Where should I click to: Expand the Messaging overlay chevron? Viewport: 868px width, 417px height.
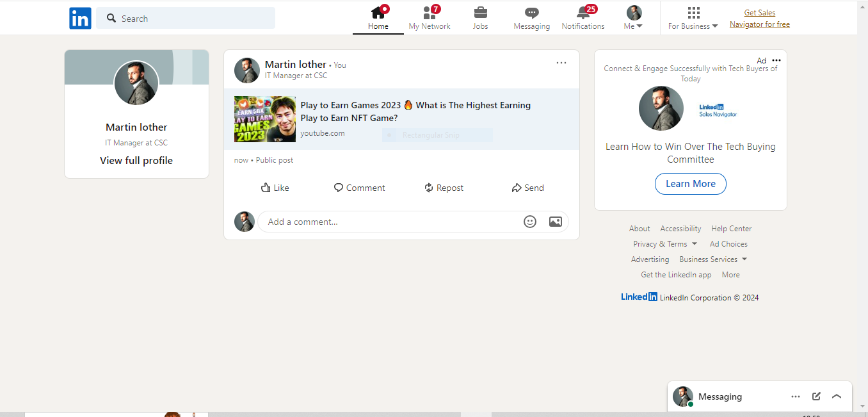tap(837, 397)
